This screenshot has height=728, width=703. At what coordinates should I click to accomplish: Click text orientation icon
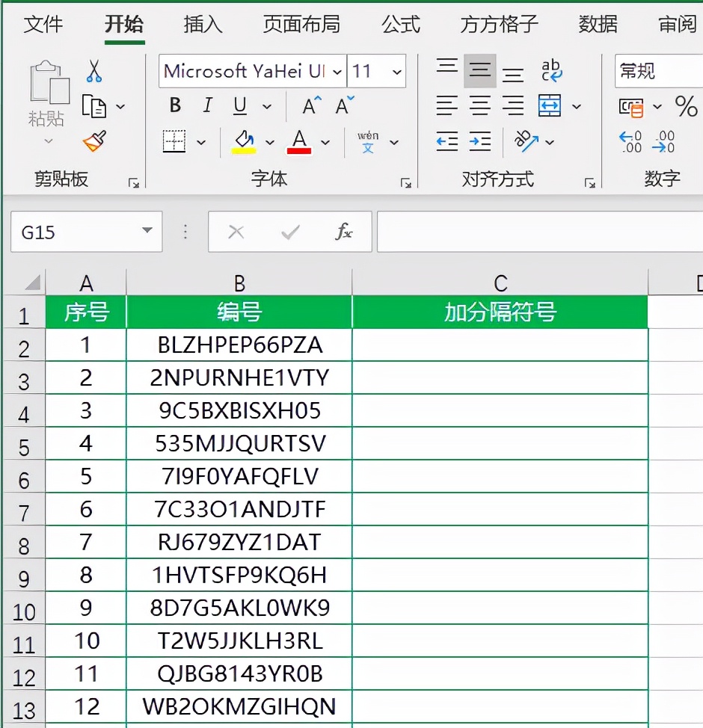coord(527,141)
